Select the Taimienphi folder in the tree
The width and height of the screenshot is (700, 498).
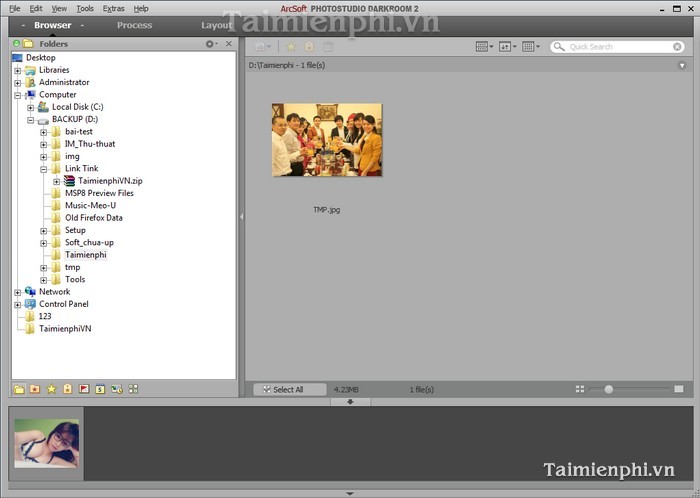tap(84, 255)
